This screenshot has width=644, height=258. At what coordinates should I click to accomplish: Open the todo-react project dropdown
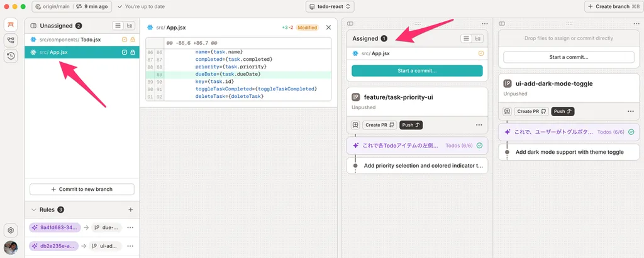330,7
